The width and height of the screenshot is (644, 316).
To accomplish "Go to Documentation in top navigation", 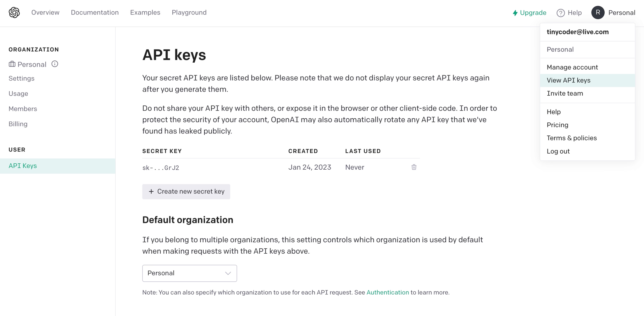I will 95,13.
